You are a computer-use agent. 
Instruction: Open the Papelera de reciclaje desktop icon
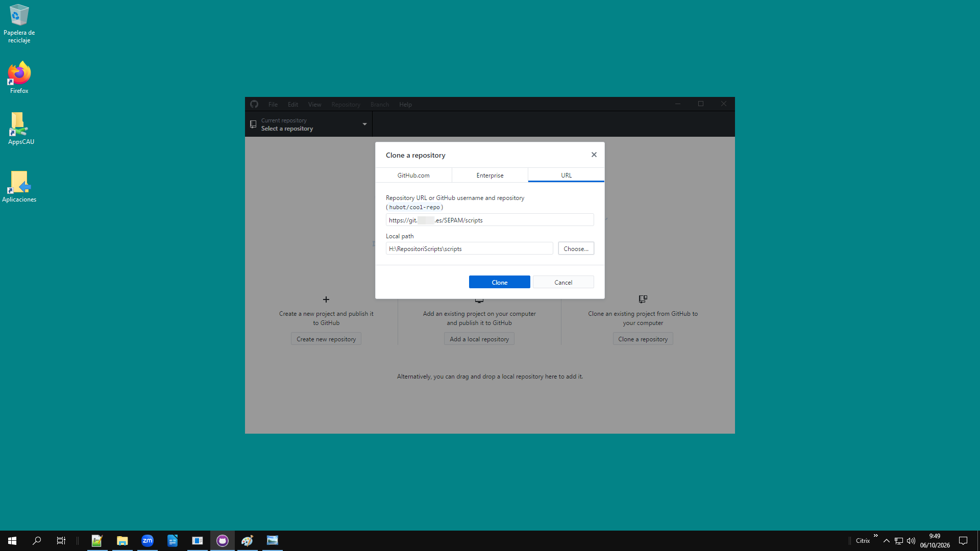[19, 23]
